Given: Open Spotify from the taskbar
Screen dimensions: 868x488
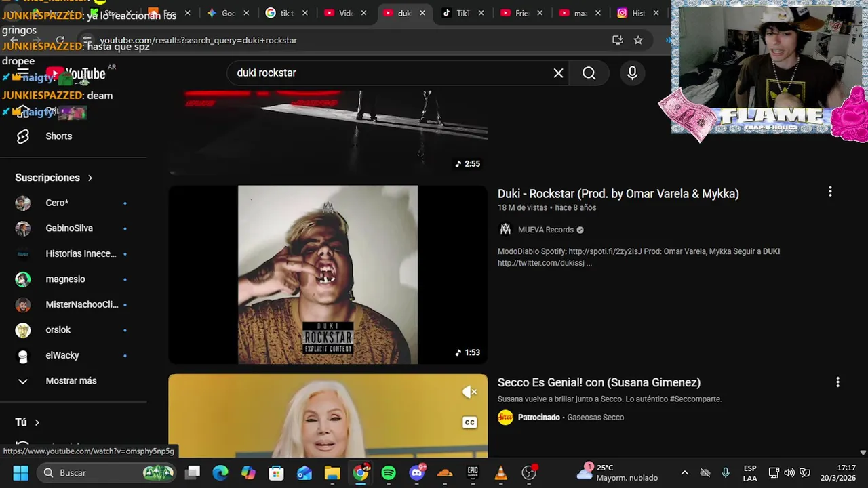Looking at the screenshot, I should tap(389, 472).
